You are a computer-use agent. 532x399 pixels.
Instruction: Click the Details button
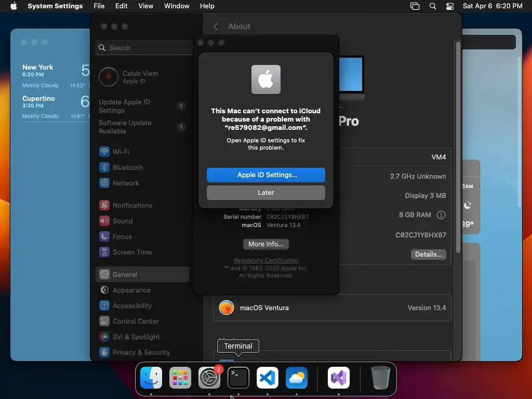(429, 255)
